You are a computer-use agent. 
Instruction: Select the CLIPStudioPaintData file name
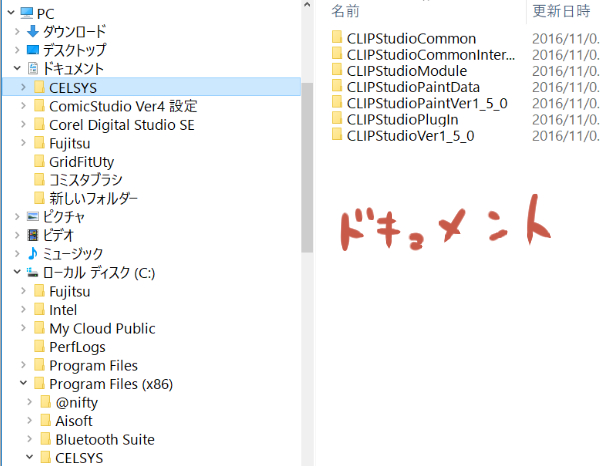click(x=413, y=87)
